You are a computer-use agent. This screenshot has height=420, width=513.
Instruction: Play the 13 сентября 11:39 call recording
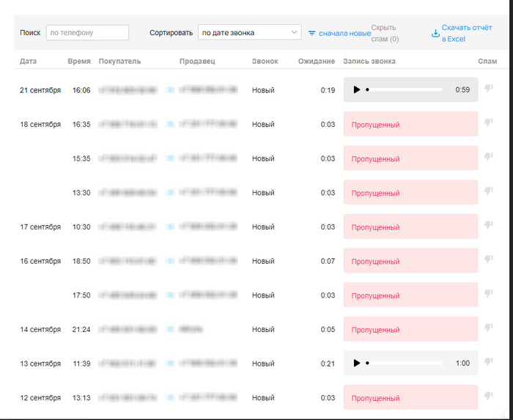click(x=357, y=363)
